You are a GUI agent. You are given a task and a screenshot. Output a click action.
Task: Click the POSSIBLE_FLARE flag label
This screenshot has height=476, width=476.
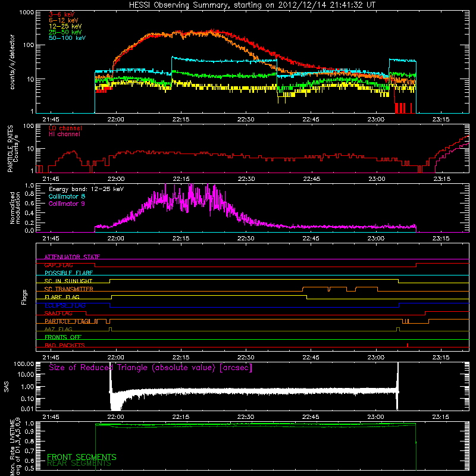[68, 273]
